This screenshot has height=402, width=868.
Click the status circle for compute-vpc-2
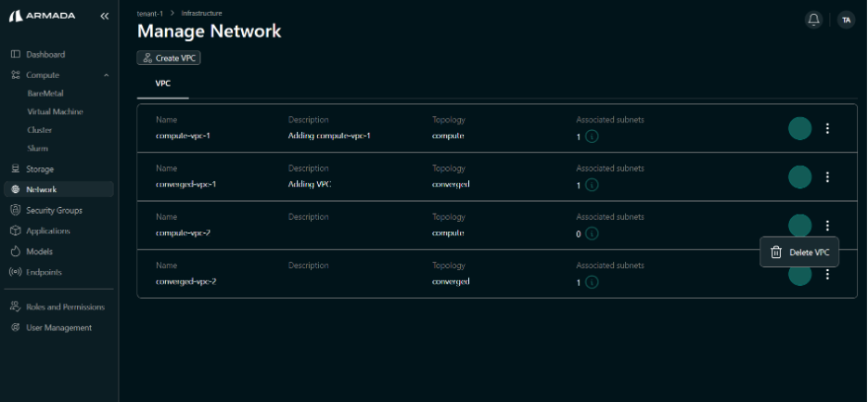[x=800, y=225]
